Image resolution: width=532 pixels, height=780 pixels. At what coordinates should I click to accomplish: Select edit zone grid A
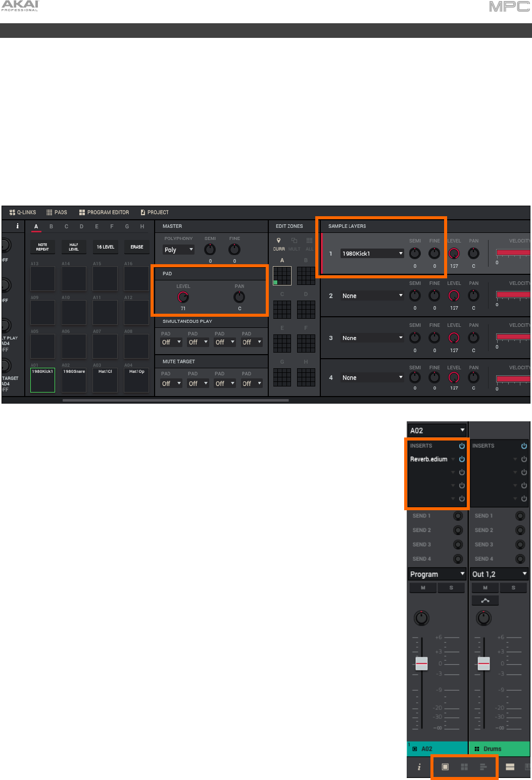pos(282,276)
